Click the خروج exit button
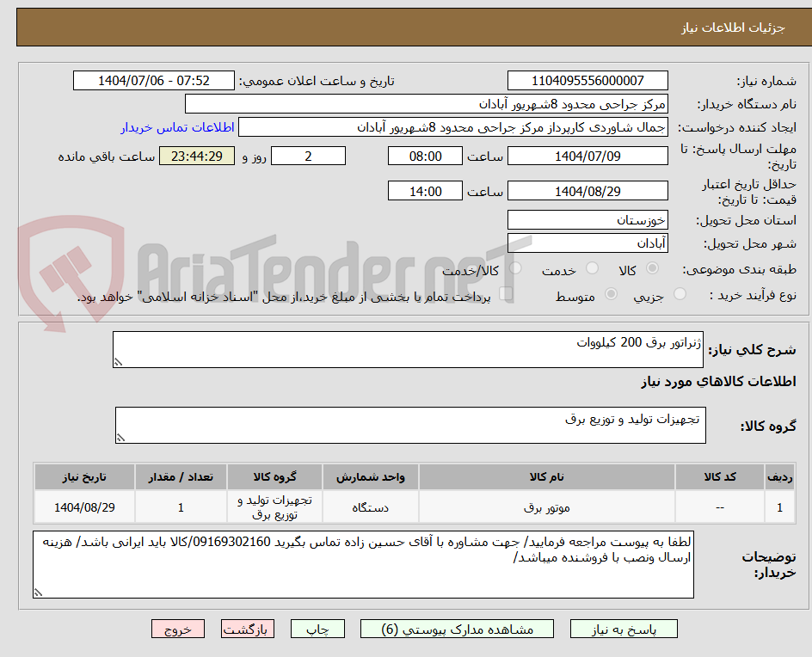 click(x=177, y=629)
